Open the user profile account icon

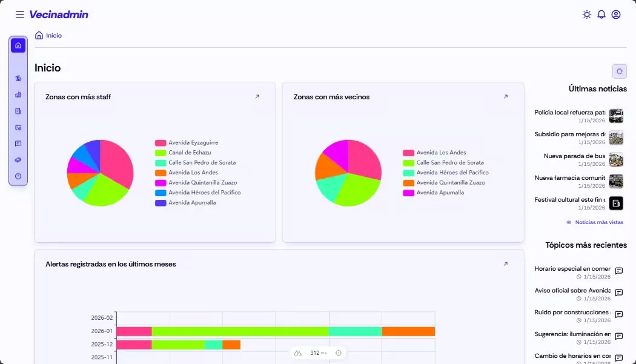pyautogui.click(x=616, y=15)
